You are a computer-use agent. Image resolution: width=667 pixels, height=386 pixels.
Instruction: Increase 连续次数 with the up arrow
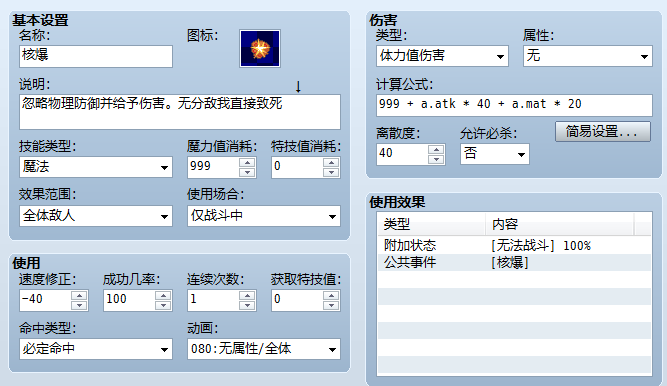click(247, 295)
